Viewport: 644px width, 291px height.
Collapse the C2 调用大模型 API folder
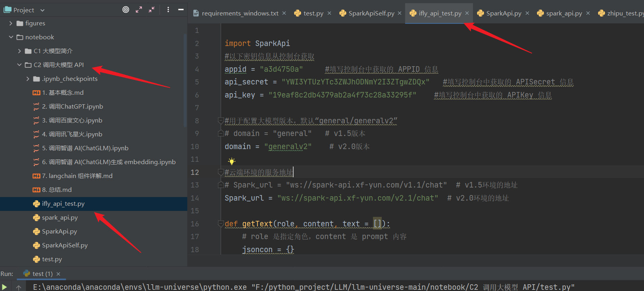tap(19, 65)
